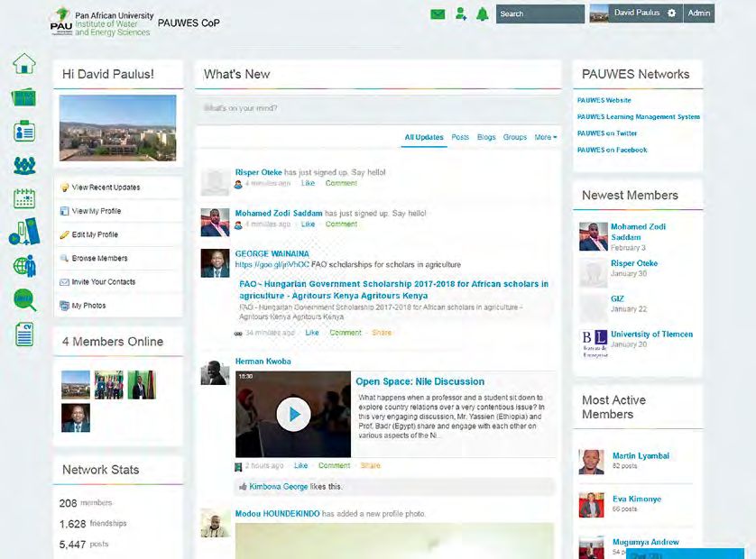Screen dimensions: 756x559
Task: Open PAUWES on Twitter link
Action: [607, 133]
